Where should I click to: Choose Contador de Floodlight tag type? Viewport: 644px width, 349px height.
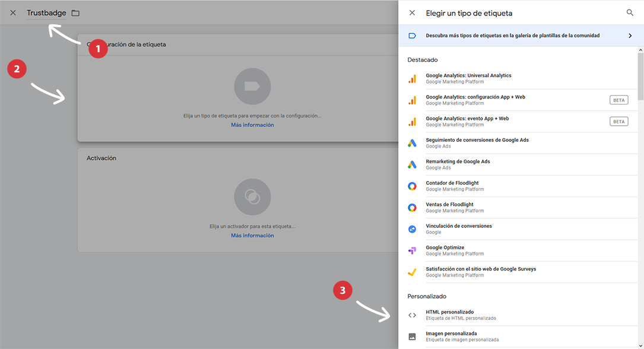click(522, 186)
